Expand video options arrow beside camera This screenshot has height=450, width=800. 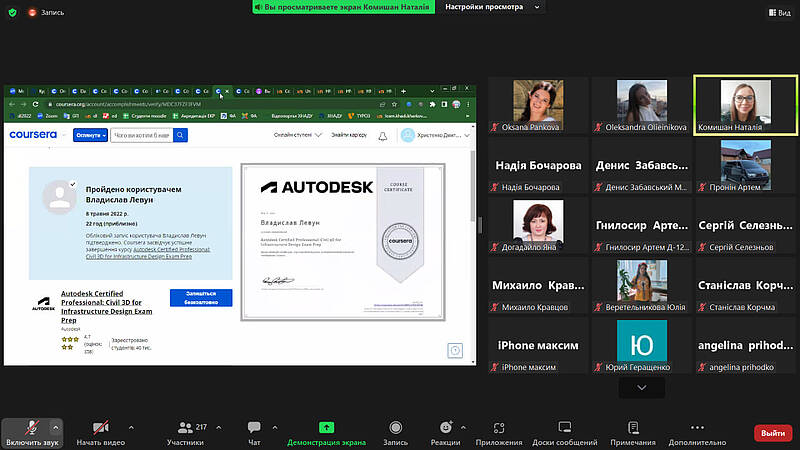point(131,428)
